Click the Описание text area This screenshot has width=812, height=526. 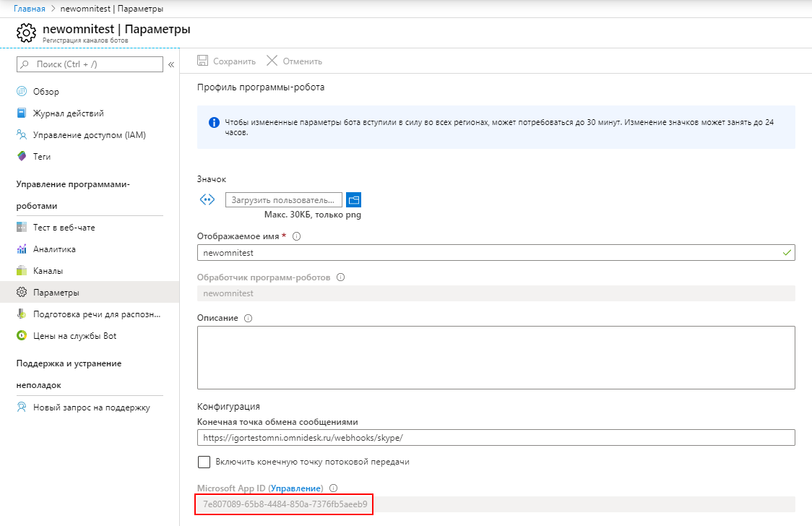(496, 357)
